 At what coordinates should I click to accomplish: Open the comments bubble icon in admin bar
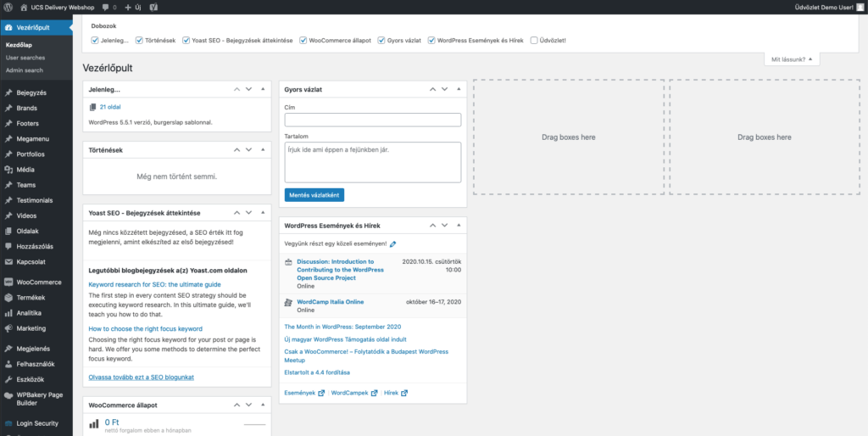tap(105, 8)
